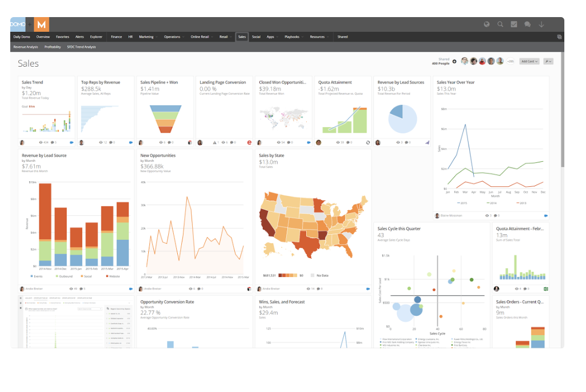Open the tasks checkmark icon
Image resolution: width=586 pixels, height=392 pixels.
(514, 24)
